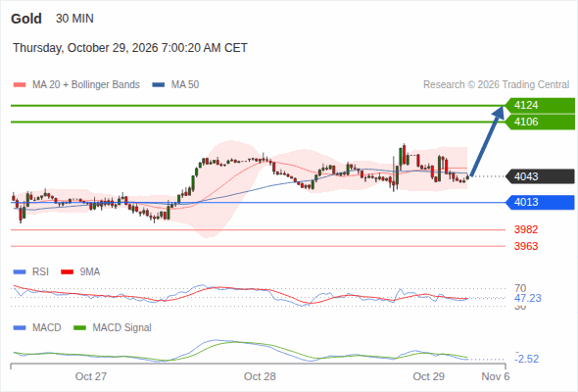Click the blue MACD legend swatch
Image resolution: width=578 pixels, height=392 pixels.
pos(20,328)
